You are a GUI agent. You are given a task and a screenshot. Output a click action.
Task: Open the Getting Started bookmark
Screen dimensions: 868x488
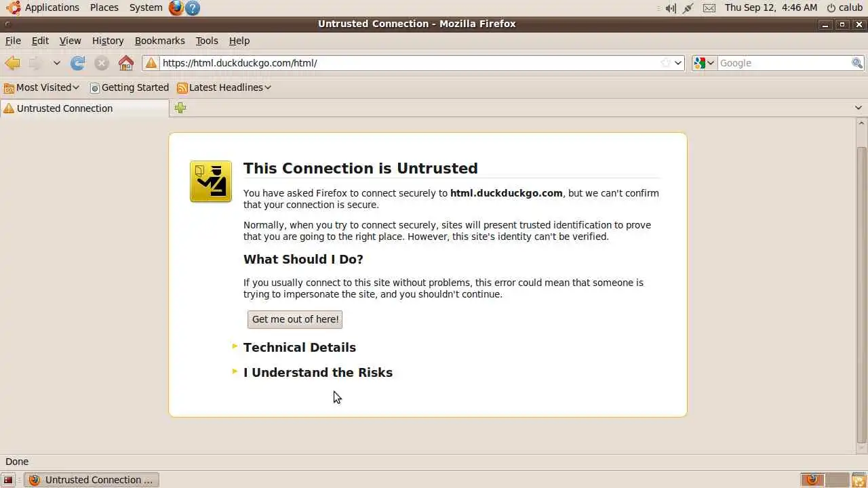point(130,87)
